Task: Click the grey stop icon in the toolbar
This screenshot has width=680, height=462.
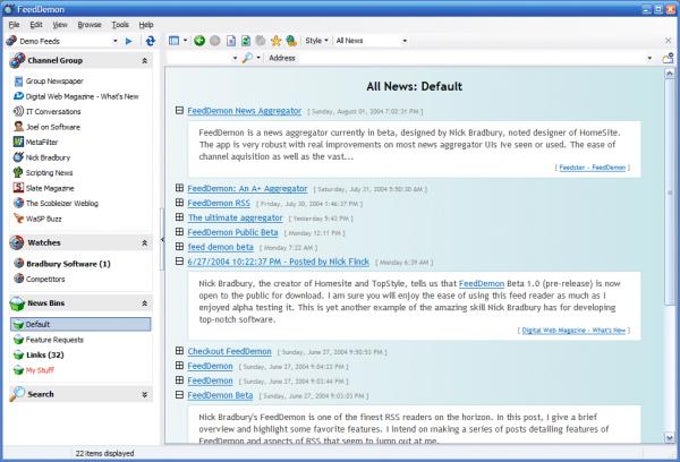Action: (261, 41)
